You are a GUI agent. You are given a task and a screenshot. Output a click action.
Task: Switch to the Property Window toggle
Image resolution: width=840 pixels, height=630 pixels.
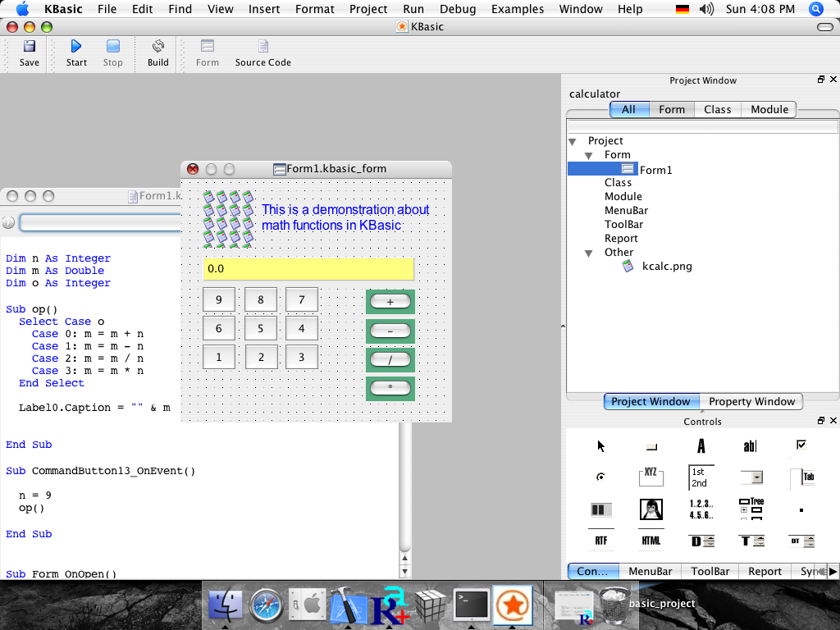pos(751,402)
